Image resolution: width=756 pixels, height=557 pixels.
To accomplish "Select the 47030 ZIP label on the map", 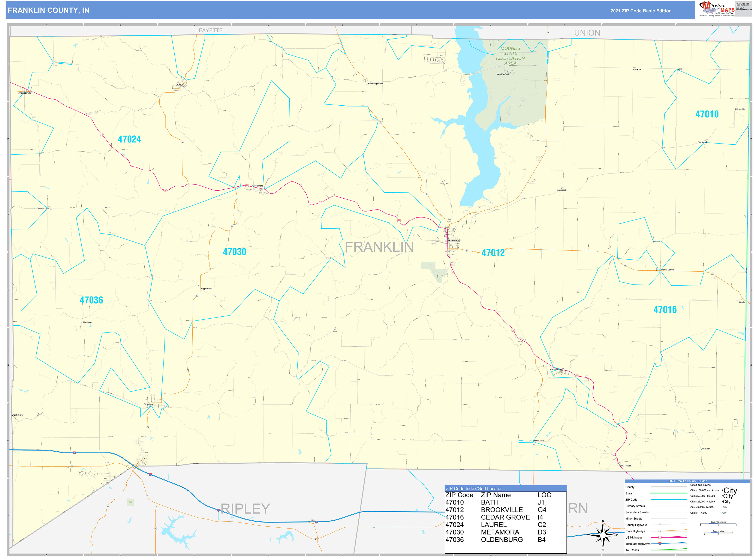I will pos(234,252).
